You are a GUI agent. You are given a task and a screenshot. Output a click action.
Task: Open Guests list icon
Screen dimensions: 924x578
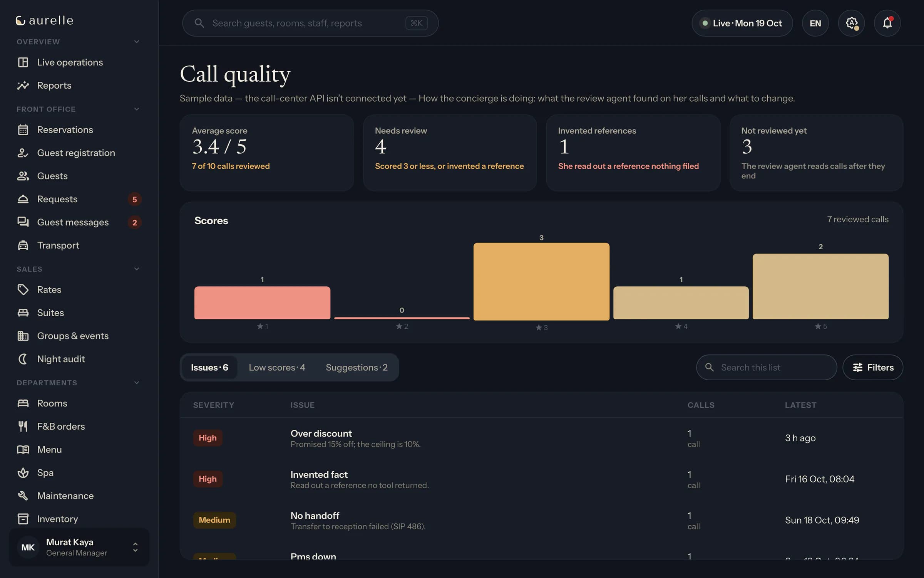tap(23, 176)
